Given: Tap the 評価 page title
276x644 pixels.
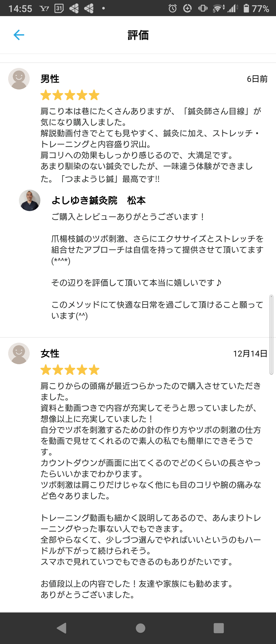Looking at the screenshot, I should (138, 35).
